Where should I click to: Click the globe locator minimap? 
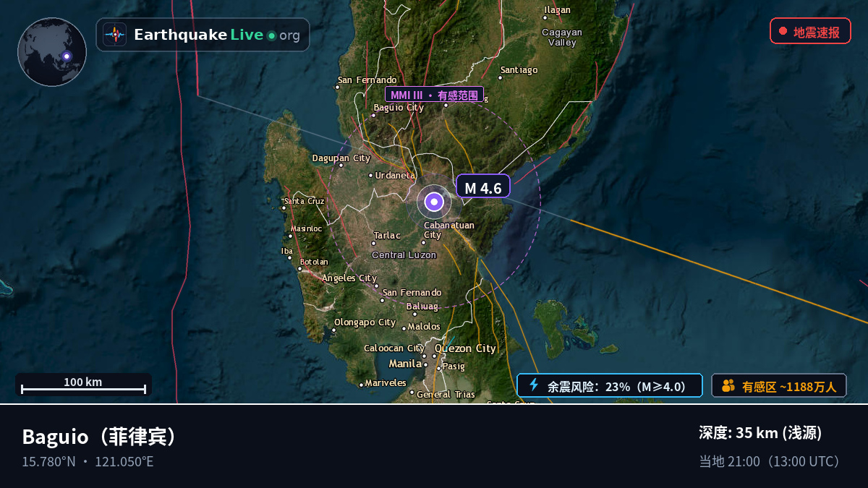point(52,52)
